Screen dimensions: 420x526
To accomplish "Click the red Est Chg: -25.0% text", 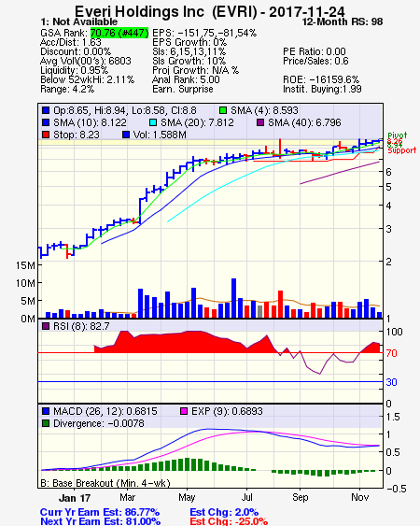I will click(229, 521).
